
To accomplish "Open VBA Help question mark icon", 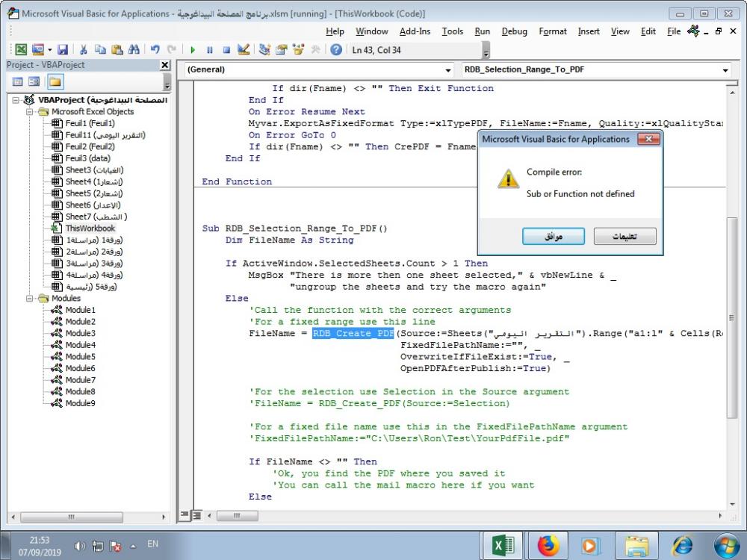I will [336, 49].
